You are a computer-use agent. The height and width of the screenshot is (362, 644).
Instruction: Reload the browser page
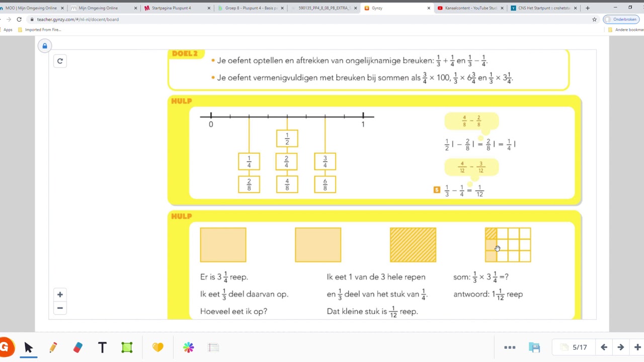(x=19, y=19)
